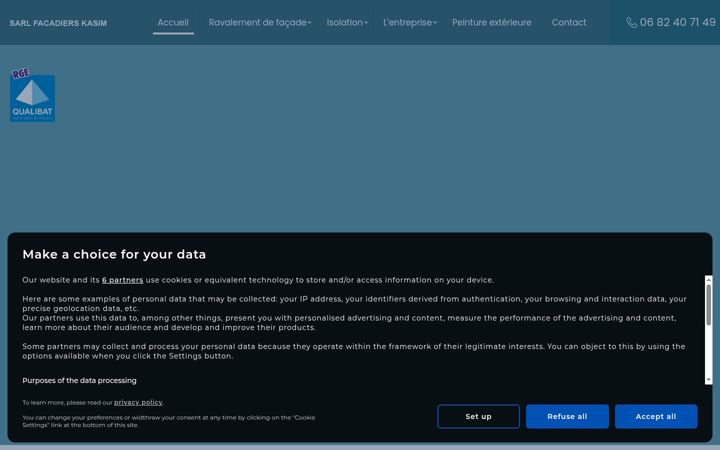Go to the Contact page
Image resolution: width=720 pixels, height=450 pixels.
point(569,22)
